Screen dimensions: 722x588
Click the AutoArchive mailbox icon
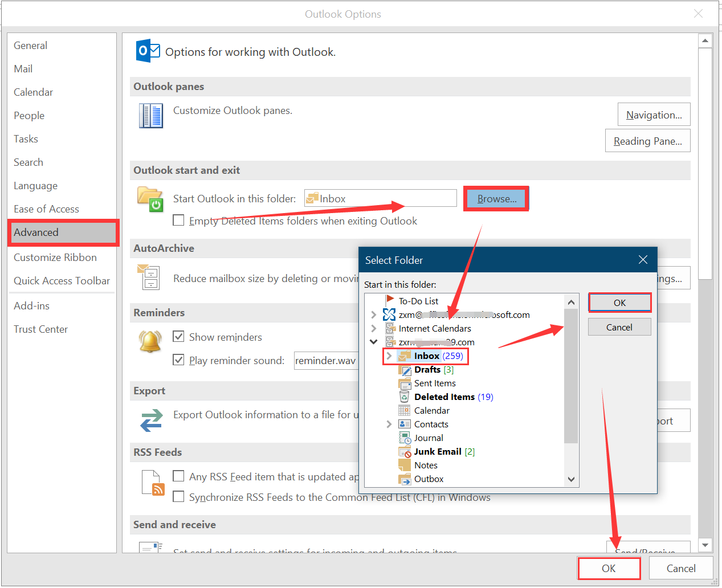tap(149, 279)
